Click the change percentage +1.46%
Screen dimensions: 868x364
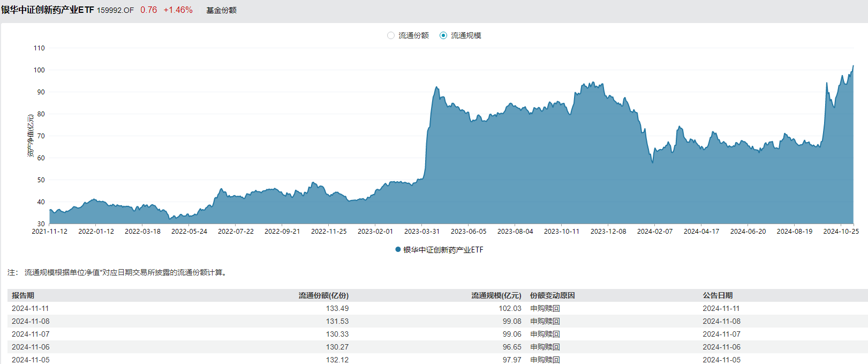[x=178, y=10]
